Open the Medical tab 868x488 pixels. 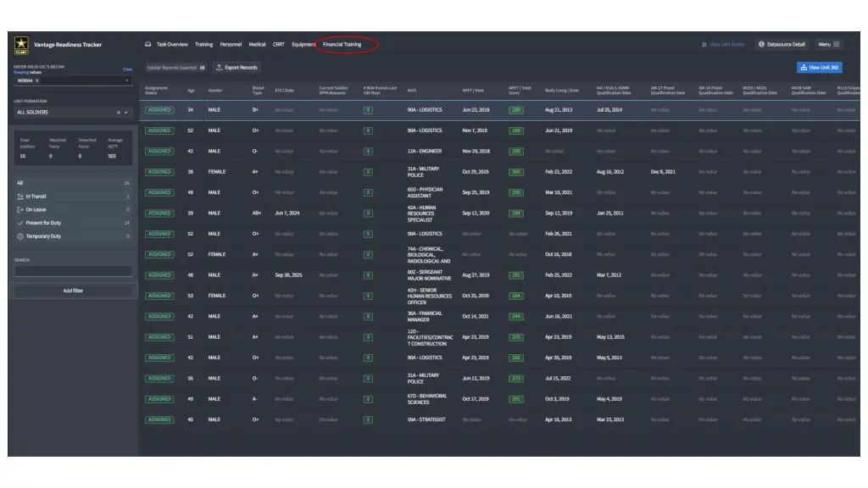coord(257,44)
